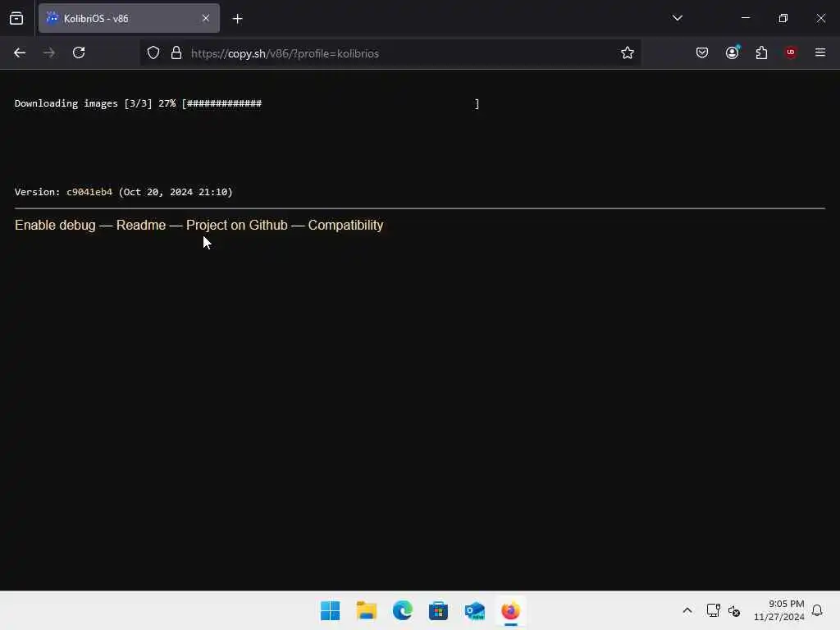The image size is (840, 630).
Task: Open the Project on Github link
Action: (237, 225)
